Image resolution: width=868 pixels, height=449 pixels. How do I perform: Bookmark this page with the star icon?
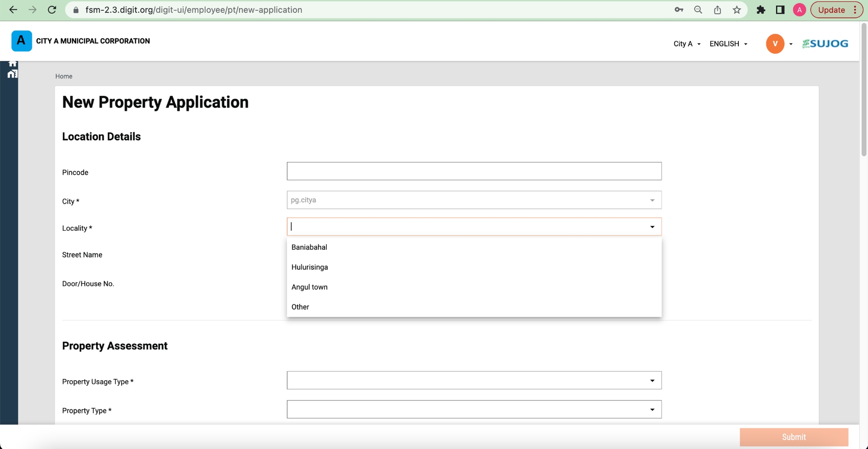coord(736,10)
